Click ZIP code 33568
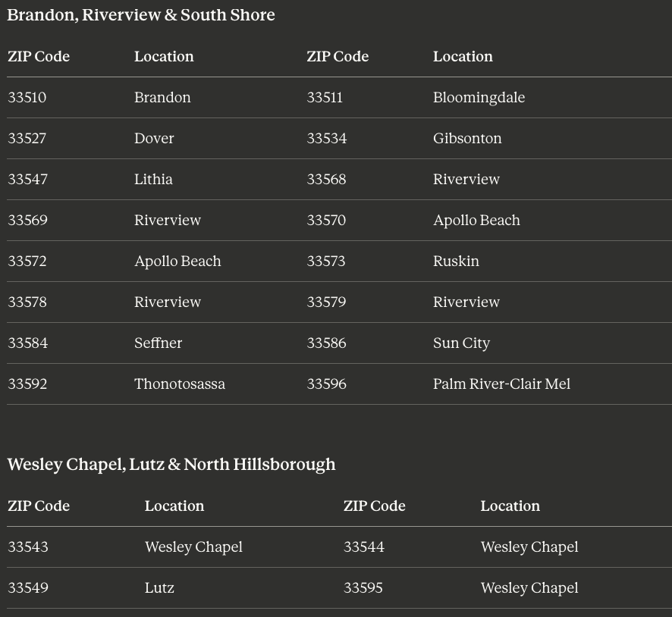 [326, 180]
